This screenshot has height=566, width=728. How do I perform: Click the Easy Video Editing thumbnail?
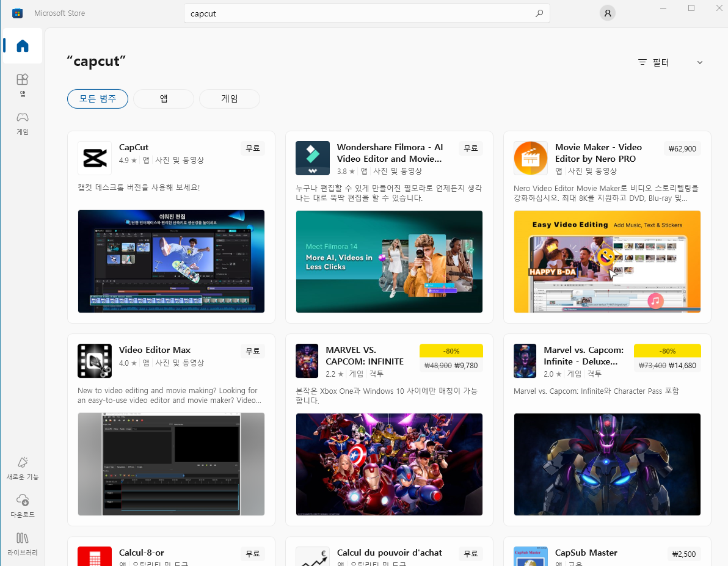click(x=607, y=262)
